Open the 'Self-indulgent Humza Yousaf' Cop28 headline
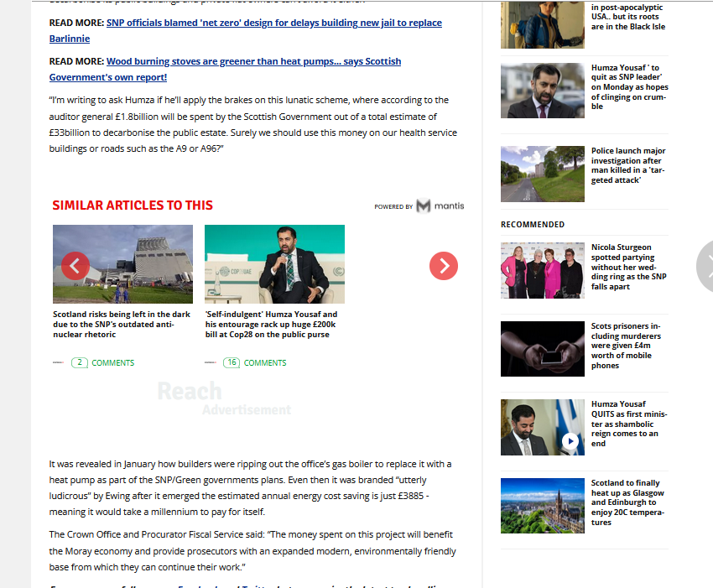This screenshot has width=713, height=588. [x=272, y=325]
